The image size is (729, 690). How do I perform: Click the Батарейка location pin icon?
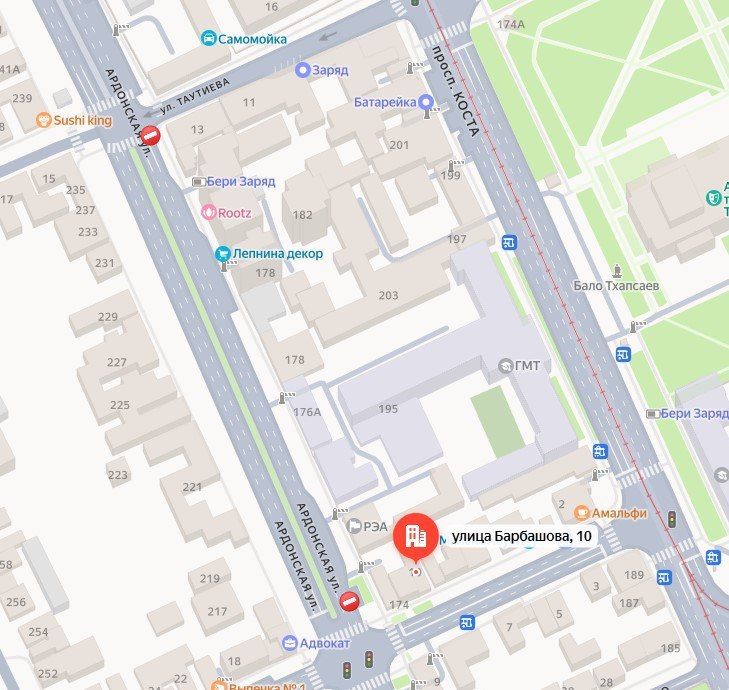click(x=426, y=102)
